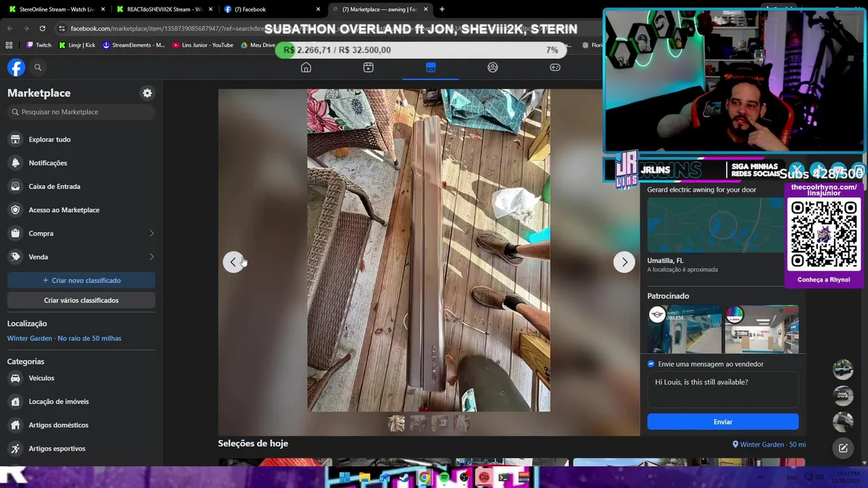Open StreamElements bookmark
This screenshot has height=488, width=868.
pyautogui.click(x=134, y=45)
